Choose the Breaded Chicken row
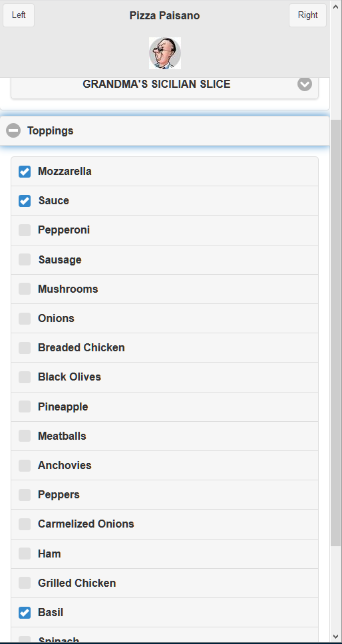This screenshot has width=342, height=644. tap(164, 347)
